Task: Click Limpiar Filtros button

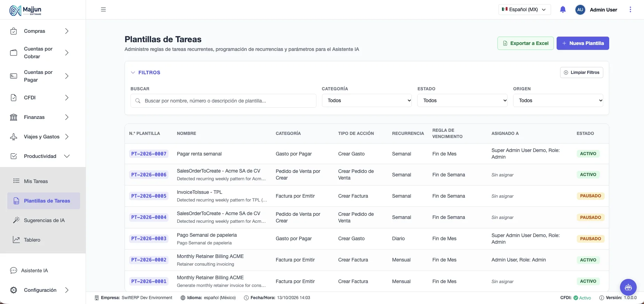Action: [581, 73]
